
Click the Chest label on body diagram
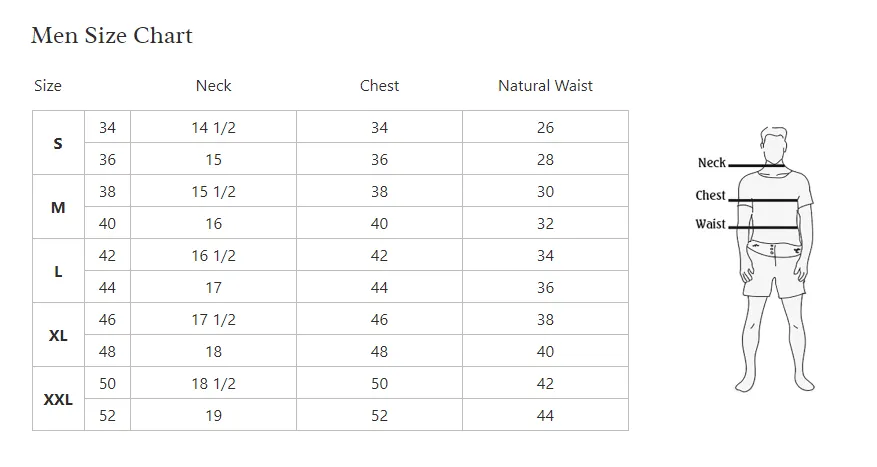(x=710, y=195)
